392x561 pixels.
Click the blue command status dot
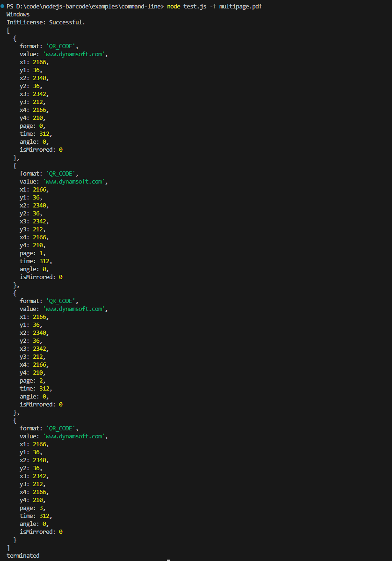pos(3,6)
